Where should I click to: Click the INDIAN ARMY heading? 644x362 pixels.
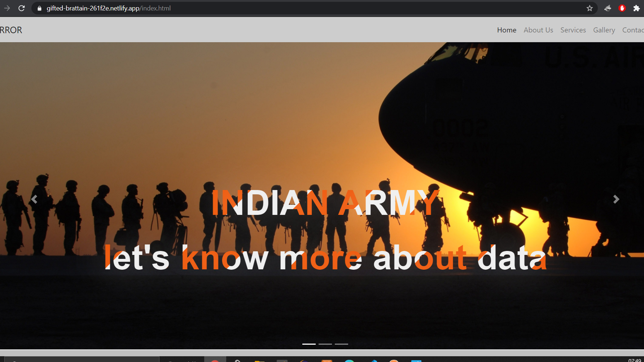click(x=325, y=203)
